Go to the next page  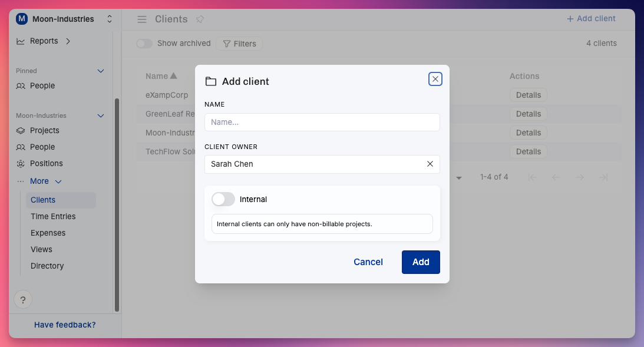[x=580, y=177]
